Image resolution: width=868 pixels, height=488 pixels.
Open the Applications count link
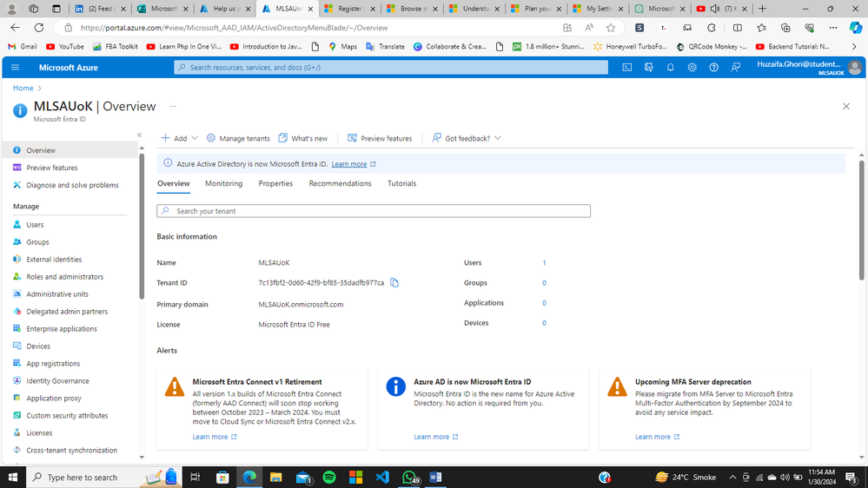point(544,303)
